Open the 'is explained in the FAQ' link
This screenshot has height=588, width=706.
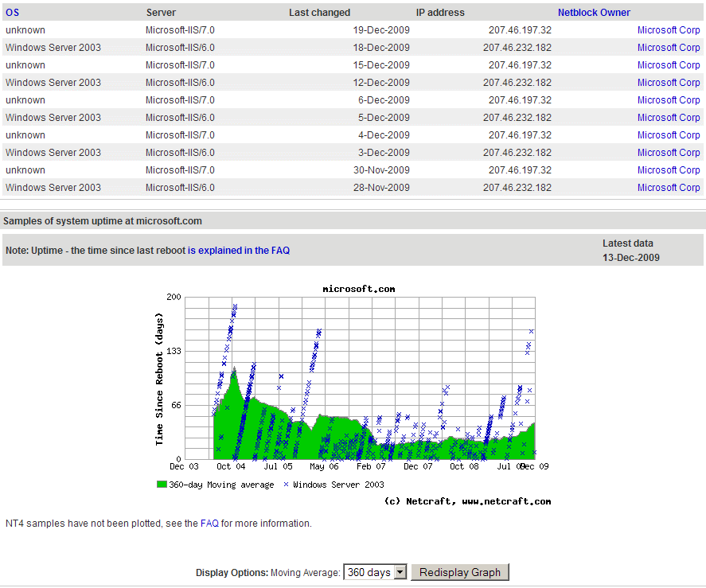(239, 251)
